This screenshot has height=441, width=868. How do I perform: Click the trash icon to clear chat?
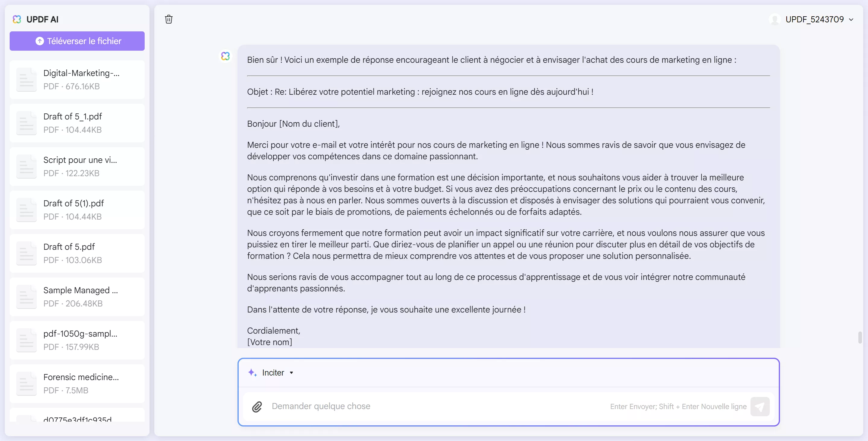coord(169,19)
